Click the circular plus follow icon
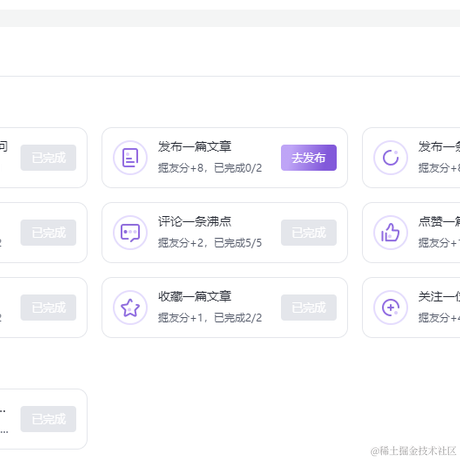The image size is (460, 460). (391, 307)
